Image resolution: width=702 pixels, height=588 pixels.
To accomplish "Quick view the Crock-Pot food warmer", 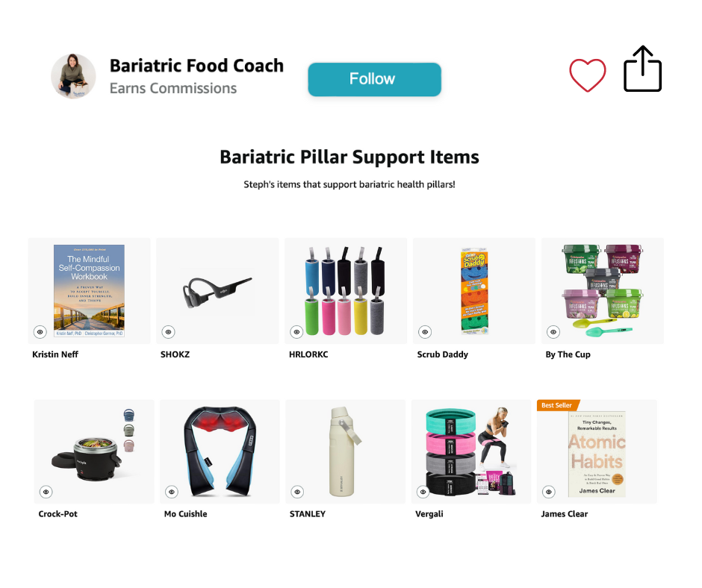I will [x=46, y=491].
